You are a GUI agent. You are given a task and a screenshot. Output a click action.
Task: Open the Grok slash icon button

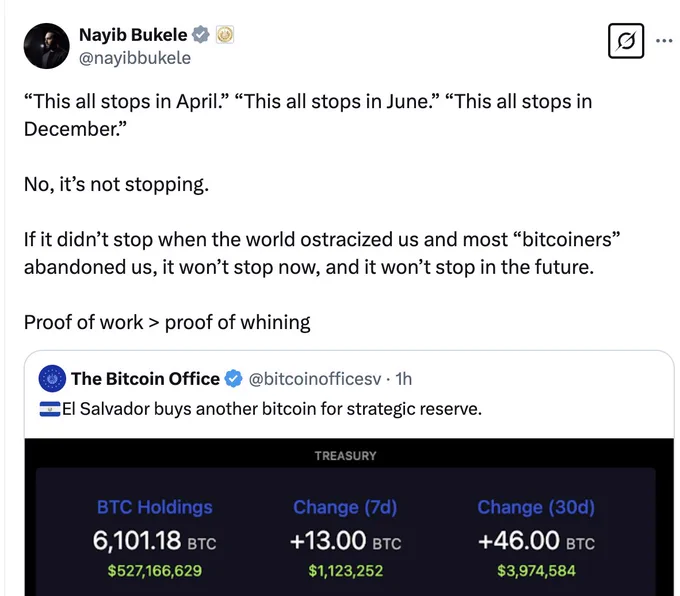coord(626,41)
